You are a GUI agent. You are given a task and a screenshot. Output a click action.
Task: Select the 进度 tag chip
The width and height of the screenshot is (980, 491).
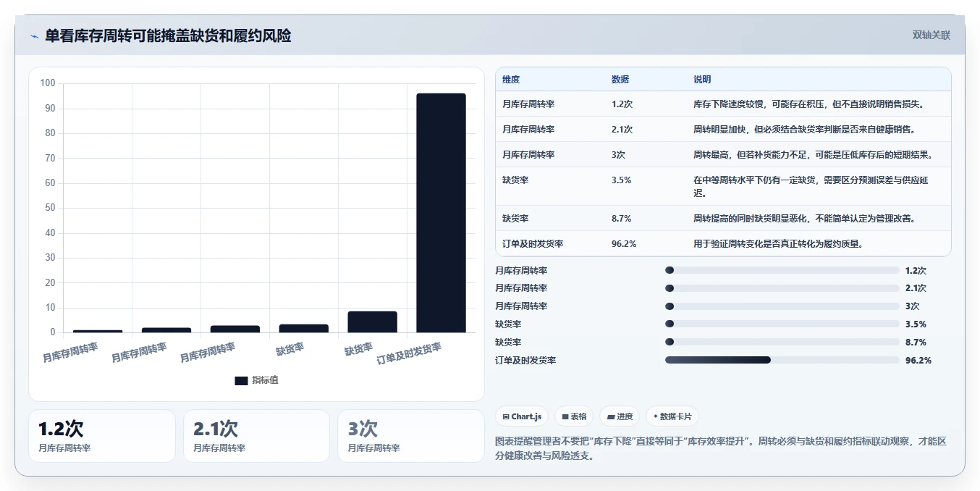click(x=620, y=416)
